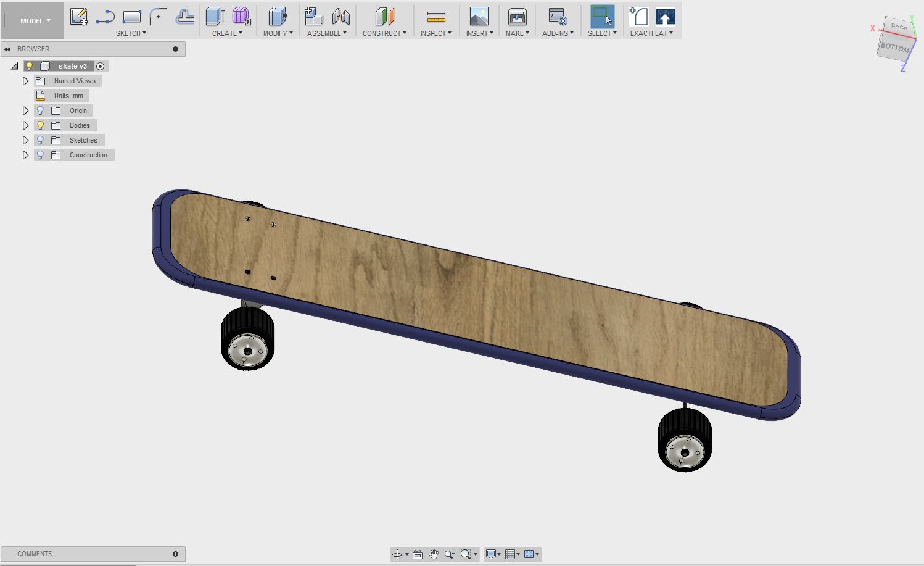Activate the Orbit navigation tool
This screenshot has height=566, width=924.
tap(397, 554)
